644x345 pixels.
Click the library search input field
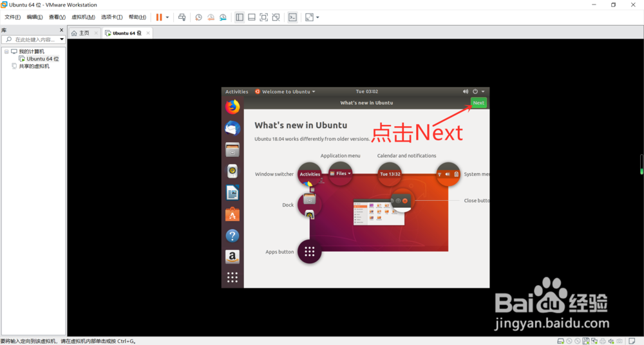pyautogui.click(x=33, y=39)
